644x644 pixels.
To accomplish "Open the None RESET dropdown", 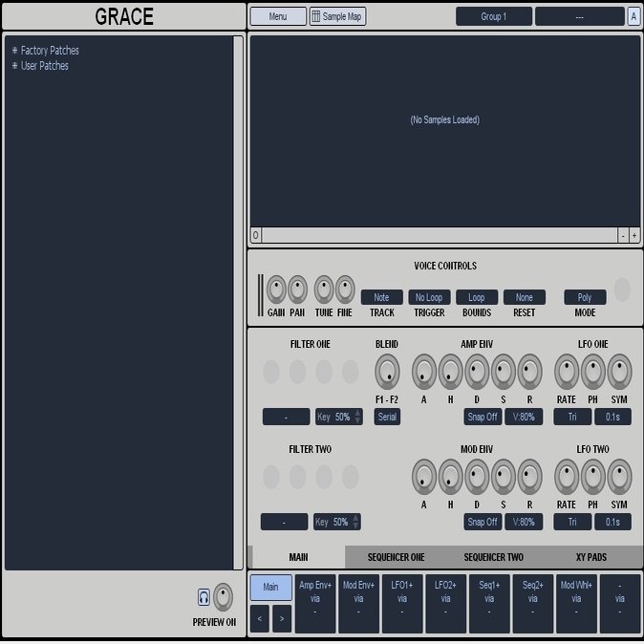I will tap(525, 297).
